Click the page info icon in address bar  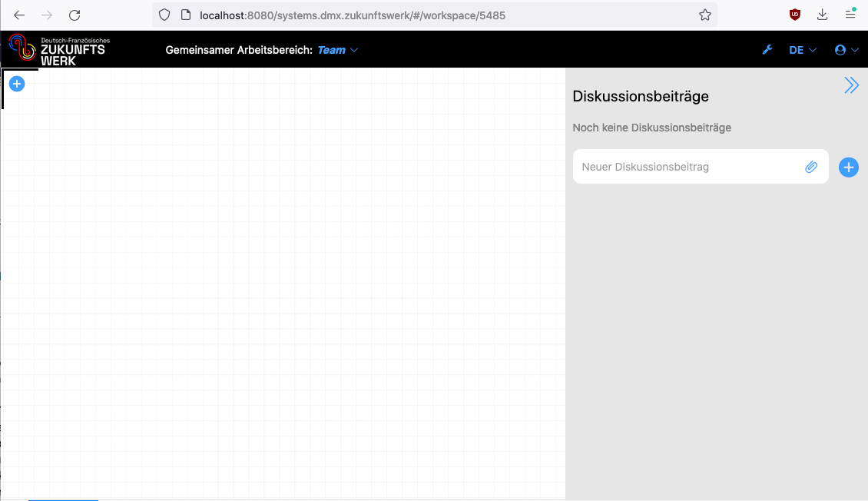[184, 15]
